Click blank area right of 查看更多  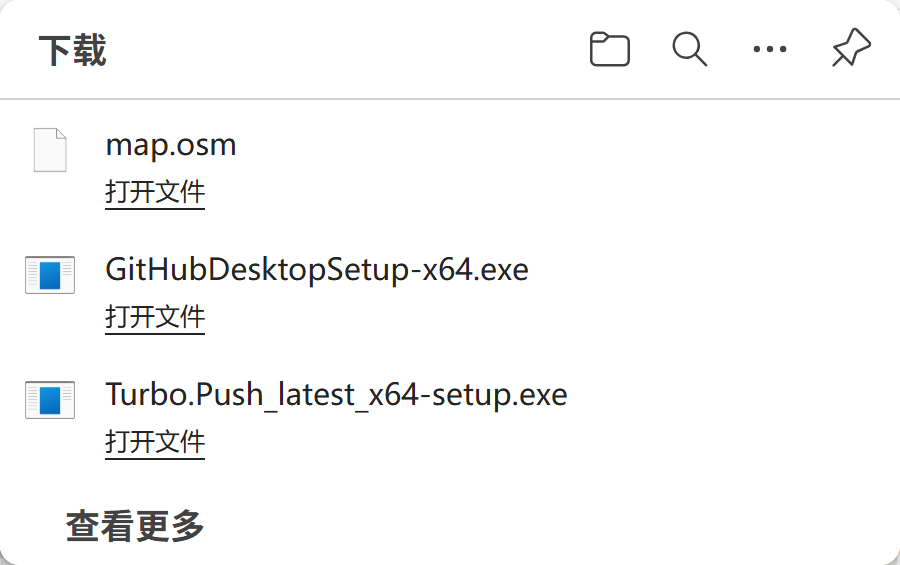click(x=550, y=525)
